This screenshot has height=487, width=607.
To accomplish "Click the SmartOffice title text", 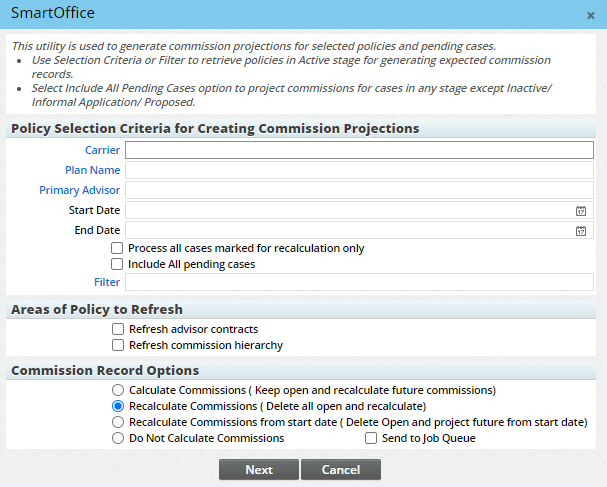I will point(53,13).
